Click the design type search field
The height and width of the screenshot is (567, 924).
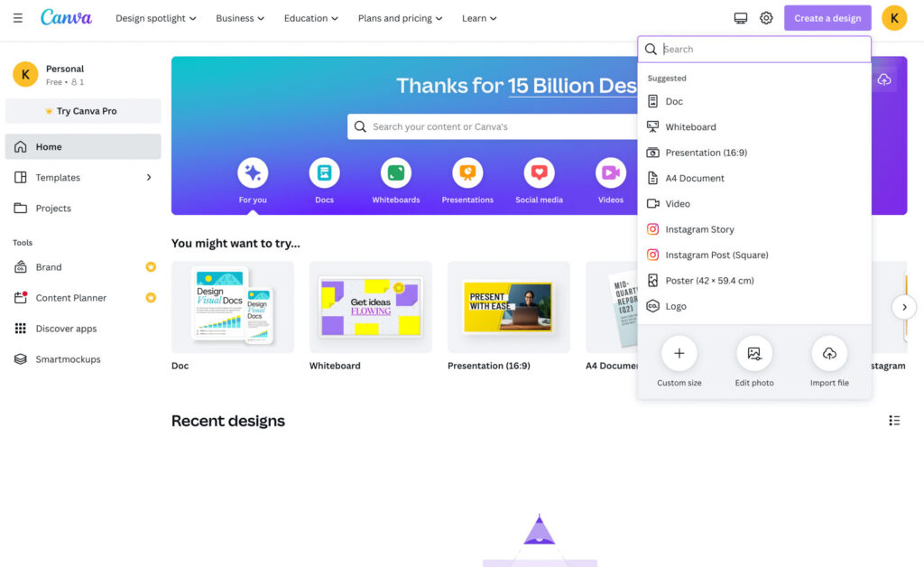click(x=763, y=50)
